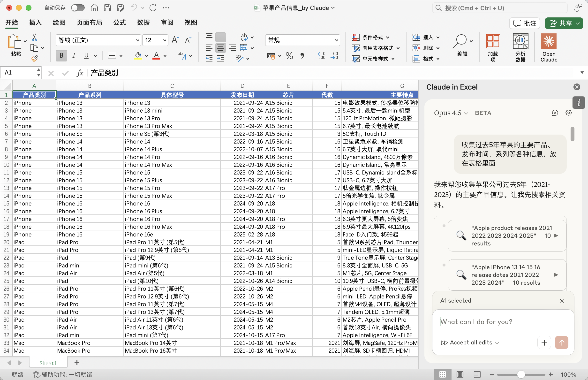
Task: Toggle bold formatting on selected cell
Action: point(61,55)
